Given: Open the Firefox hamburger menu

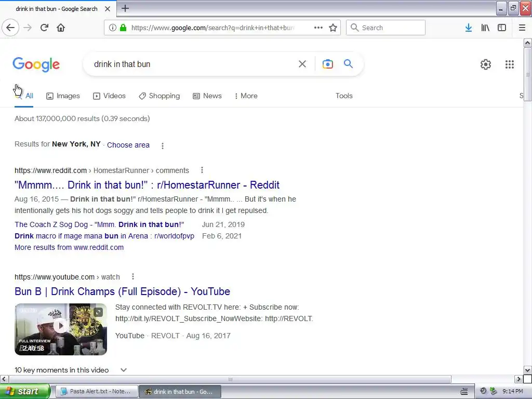Looking at the screenshot, I should [x=522, y=28].
